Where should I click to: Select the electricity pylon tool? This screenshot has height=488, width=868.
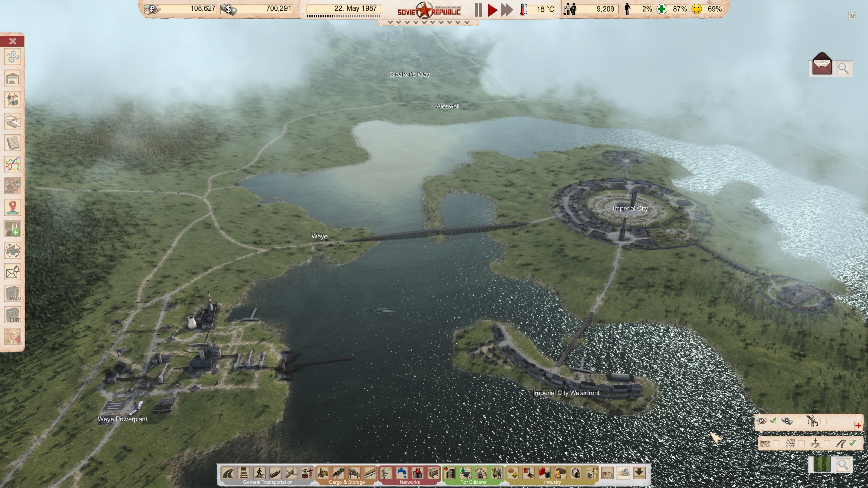click(386, 473)
